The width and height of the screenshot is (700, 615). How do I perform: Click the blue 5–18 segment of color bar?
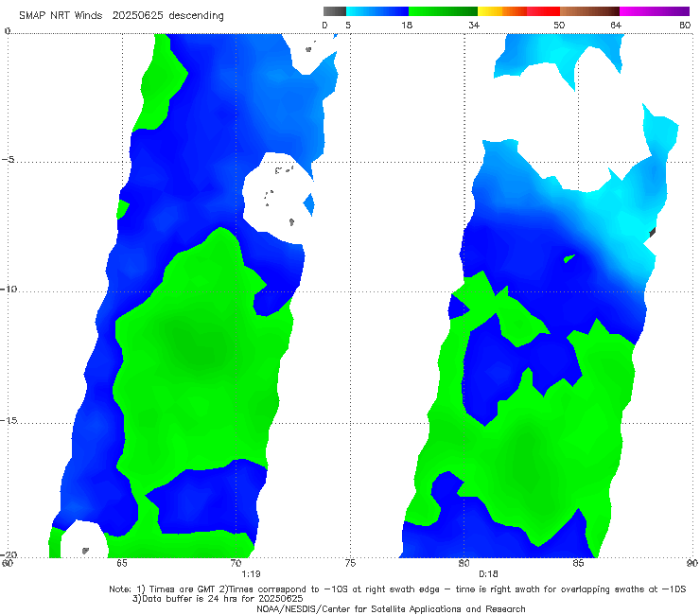click(377, 11)
